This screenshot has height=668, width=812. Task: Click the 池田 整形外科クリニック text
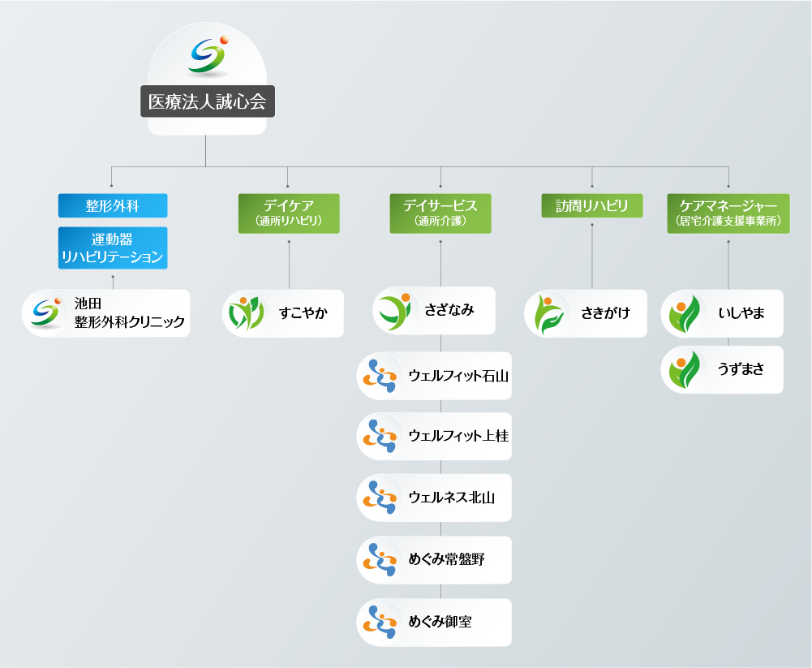128,313
